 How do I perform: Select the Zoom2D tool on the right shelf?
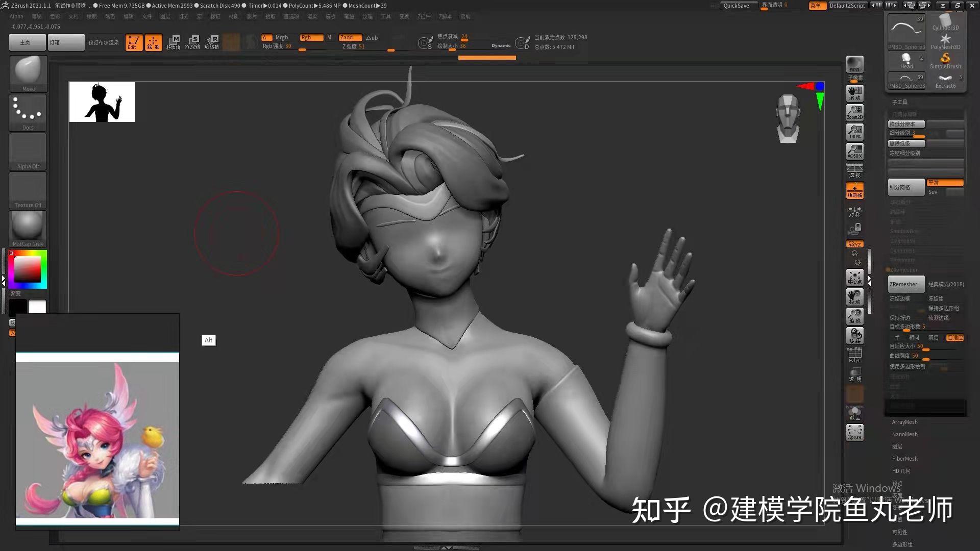854,113
